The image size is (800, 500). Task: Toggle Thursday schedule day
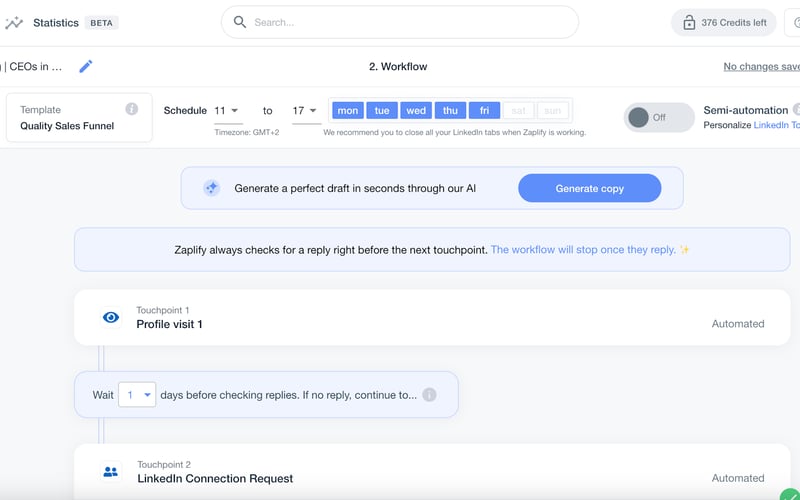pyautogui.click(x=450, y=111)
